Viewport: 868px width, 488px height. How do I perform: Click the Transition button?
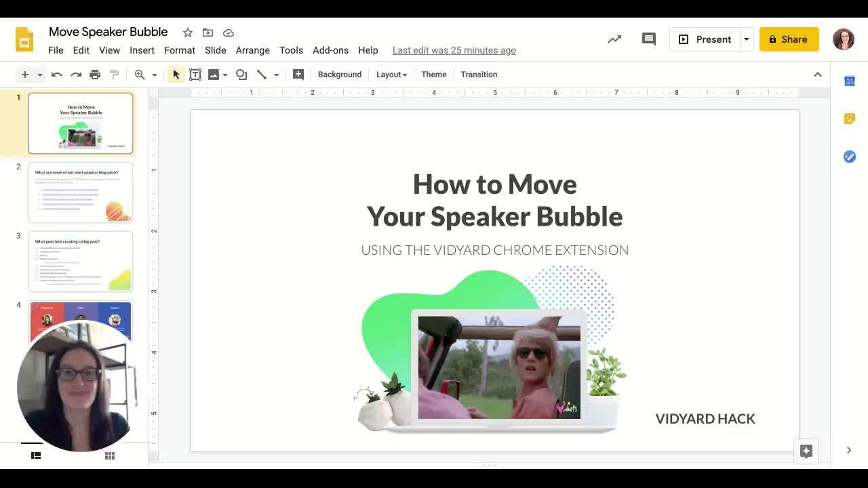479,75
